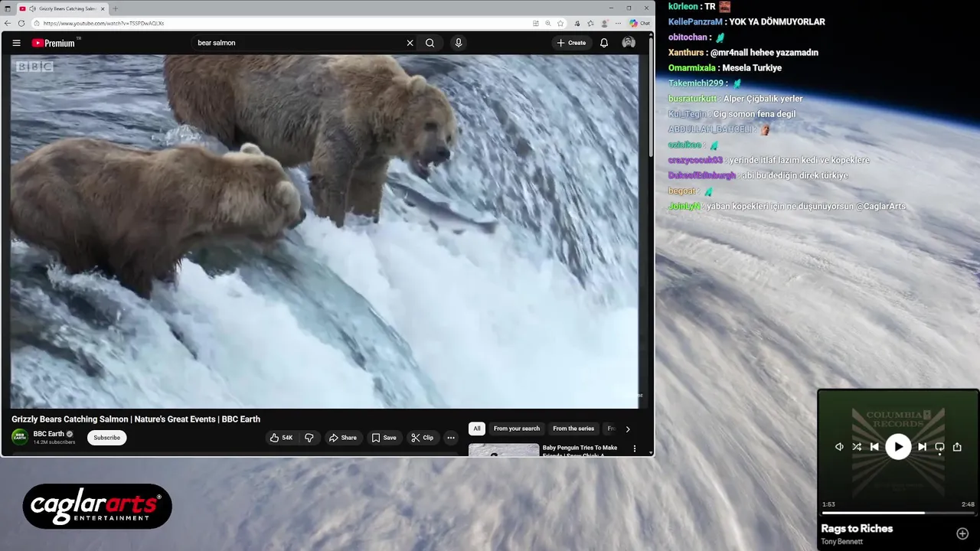This screenshot has width=980, height=551.
Task: Share the Grizzly Bears video
Action: [x=342, y=438]
